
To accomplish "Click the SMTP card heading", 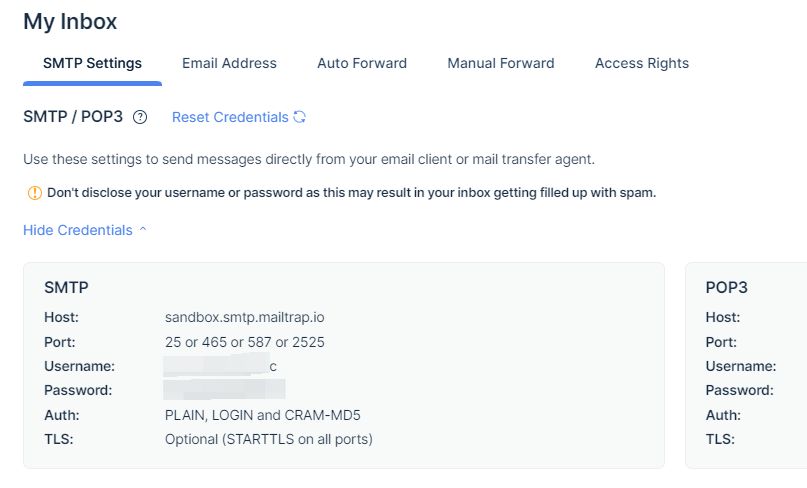I will [x=66, y=288].
